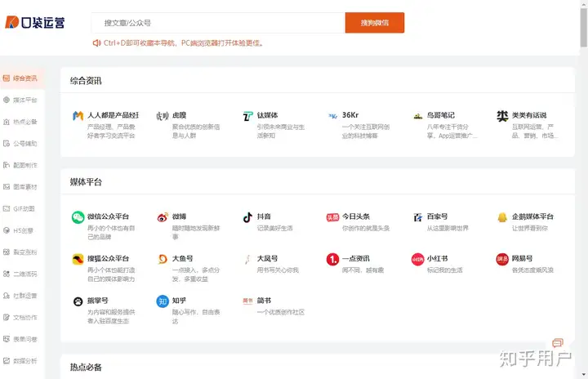Open the 企鹅媒体平台 penguin icon
Image resolution: width=588 pixels, height=379 pixels.
[502, 217]
